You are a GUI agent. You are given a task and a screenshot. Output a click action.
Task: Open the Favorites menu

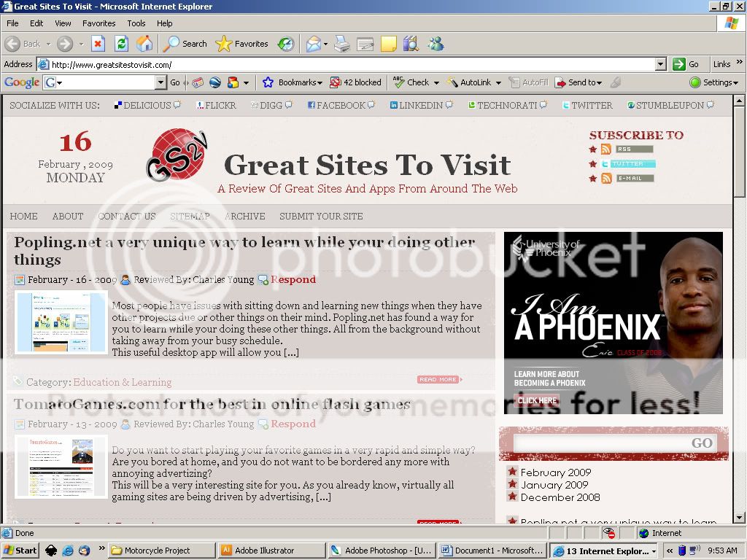click(x=99, y=23)
